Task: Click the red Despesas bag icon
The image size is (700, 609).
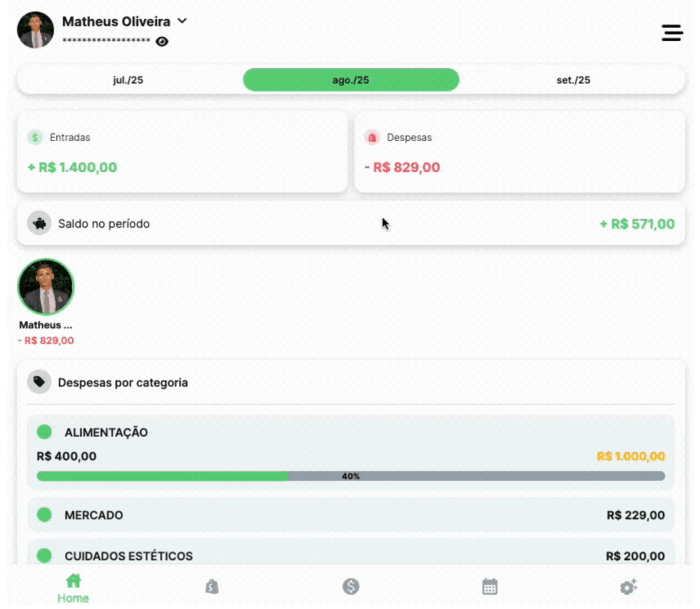Action: pos(372,137)
